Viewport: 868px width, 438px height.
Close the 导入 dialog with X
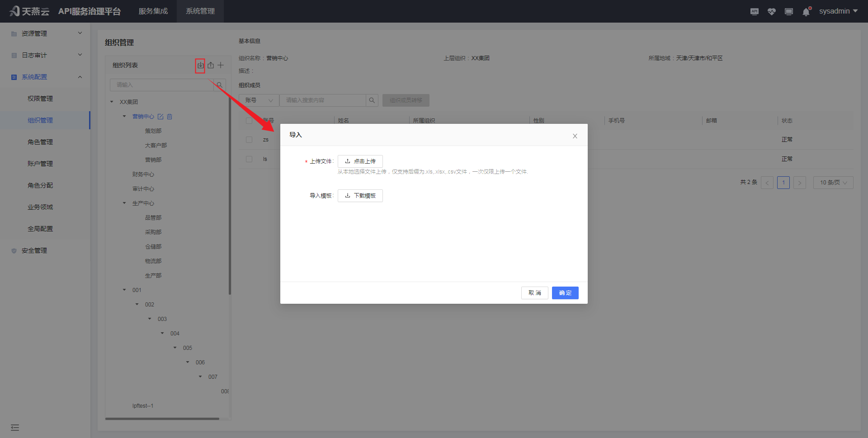click(575, 136)
